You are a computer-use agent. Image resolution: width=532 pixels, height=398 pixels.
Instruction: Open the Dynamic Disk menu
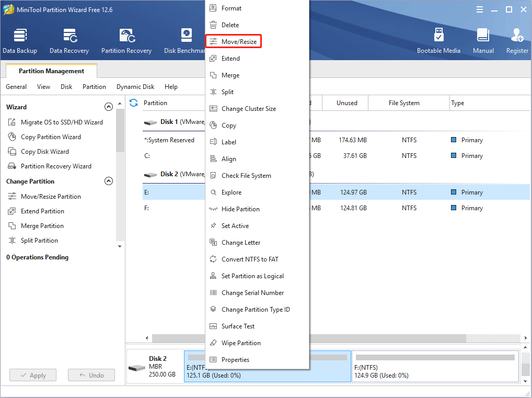point(135,87)
